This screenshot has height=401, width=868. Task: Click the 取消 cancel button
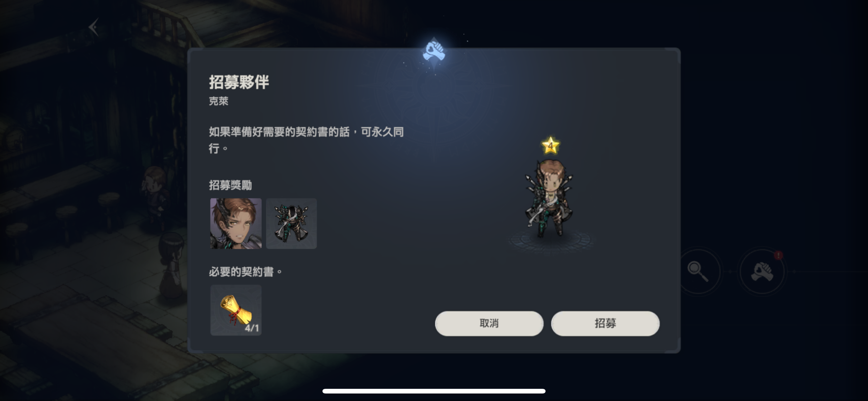point(489,323)
